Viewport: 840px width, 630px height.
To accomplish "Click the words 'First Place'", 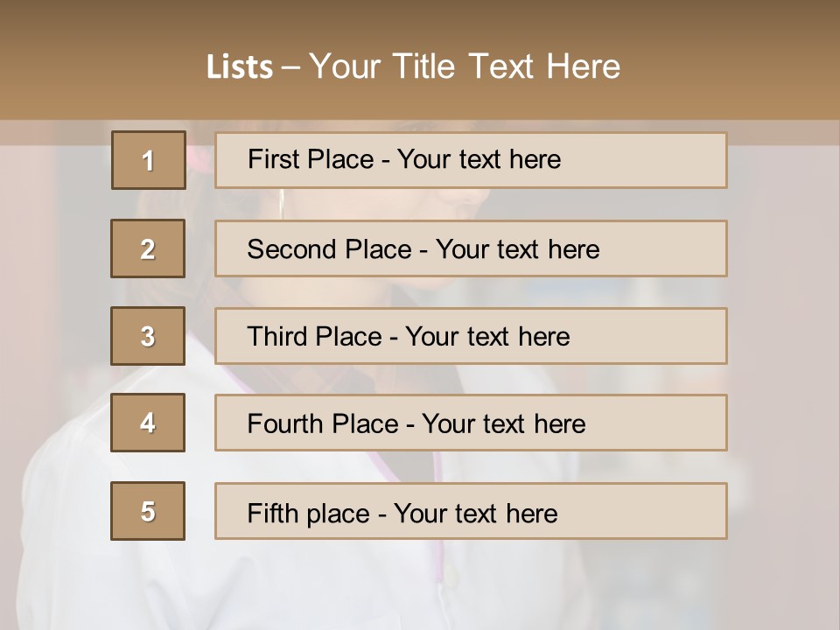I will point(311,159).
